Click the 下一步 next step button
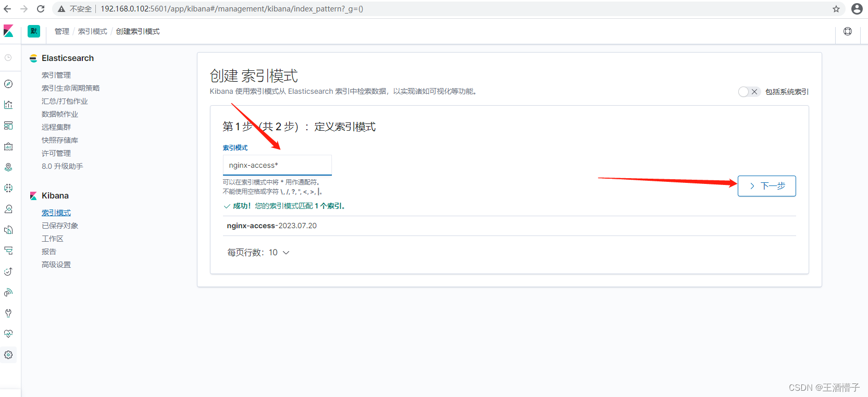 (767, 186)
